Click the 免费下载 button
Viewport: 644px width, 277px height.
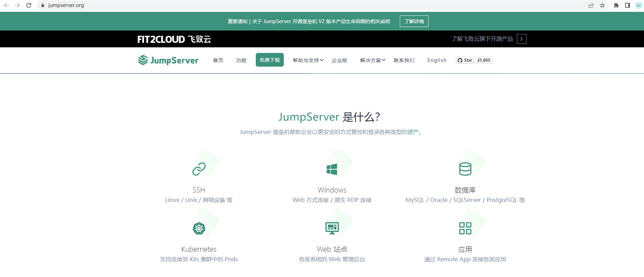pyautogui.click(x=270, y=60)
